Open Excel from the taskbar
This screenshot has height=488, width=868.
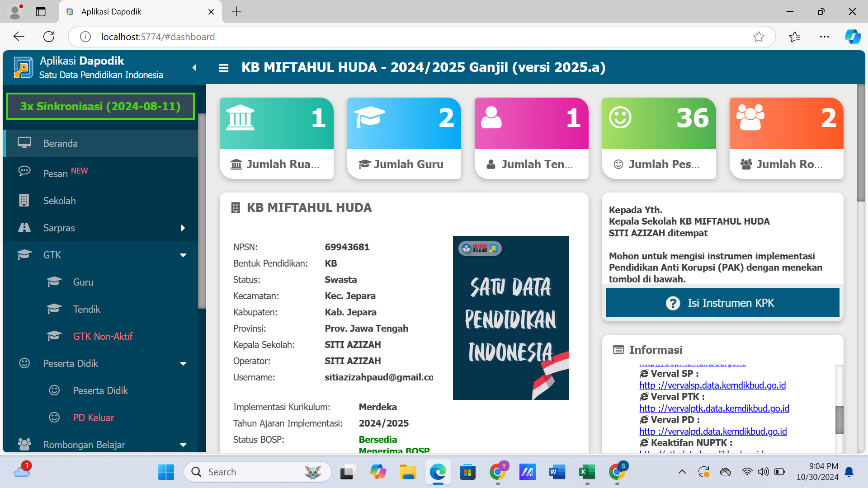pyautogui.click(x=587, y=472)
